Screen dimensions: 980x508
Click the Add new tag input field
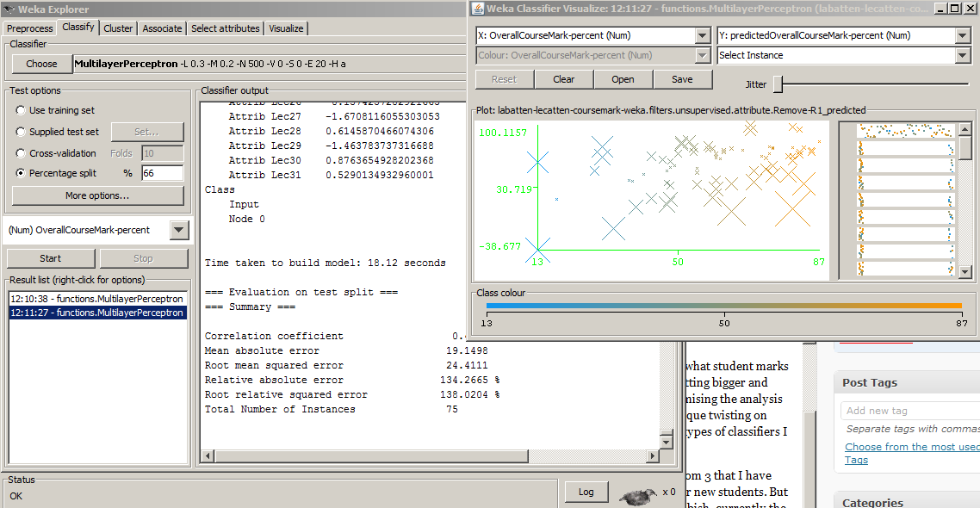910,411
